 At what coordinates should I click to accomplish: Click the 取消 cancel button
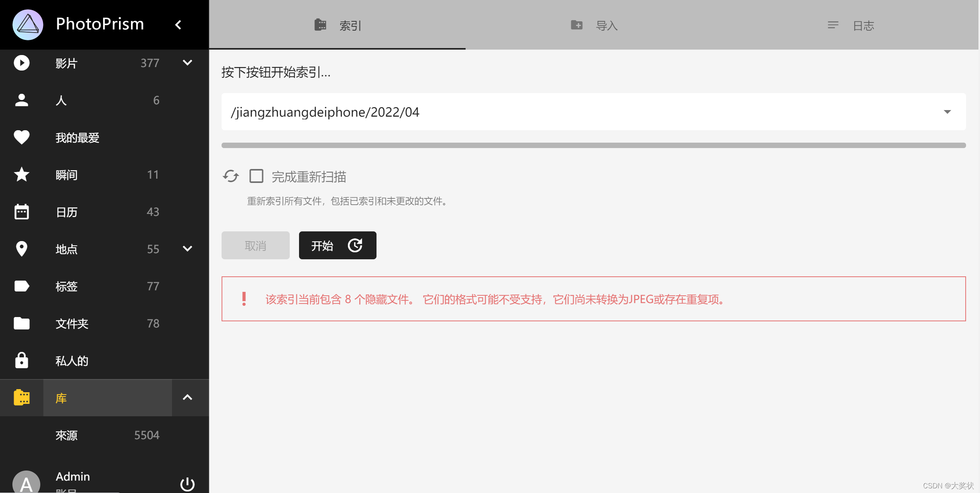tap(256, 245)
